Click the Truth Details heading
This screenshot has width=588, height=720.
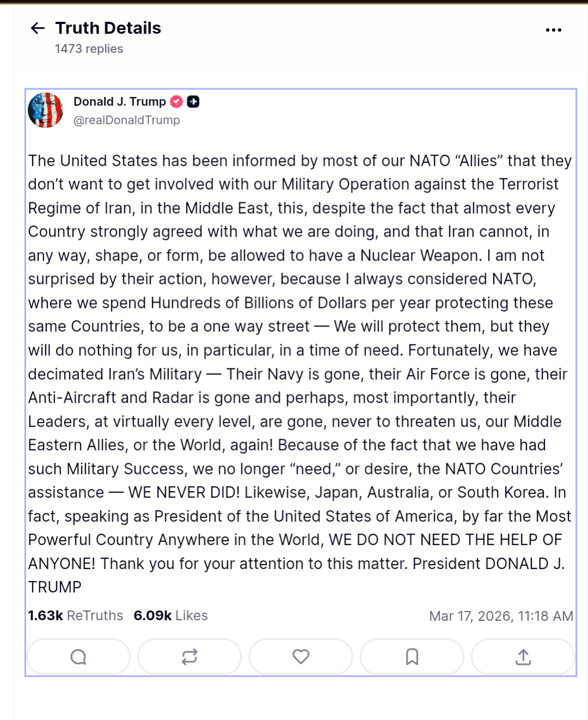[x=108, y=28]
